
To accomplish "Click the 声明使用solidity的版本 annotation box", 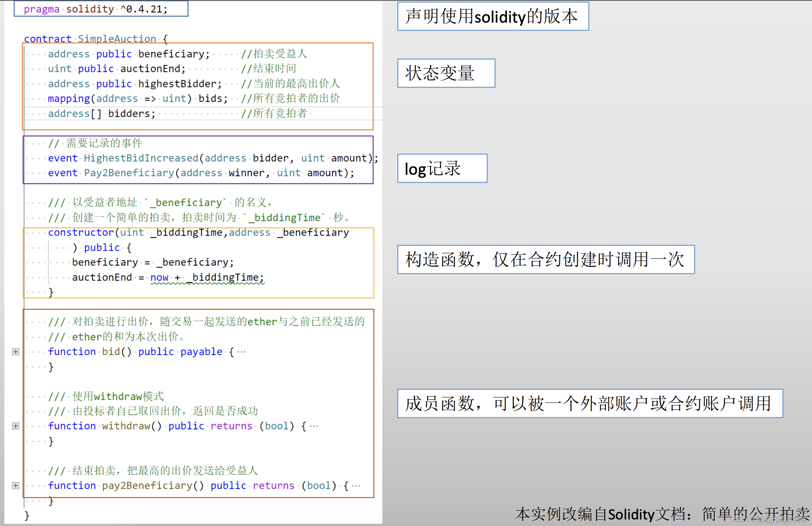I will (492, 16).
